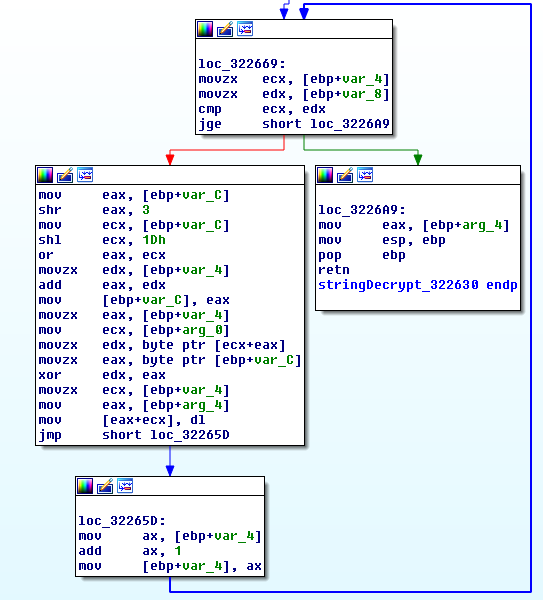
Task: Click the shl ecx, 1Dh instruction
Action: click(102, 240)
